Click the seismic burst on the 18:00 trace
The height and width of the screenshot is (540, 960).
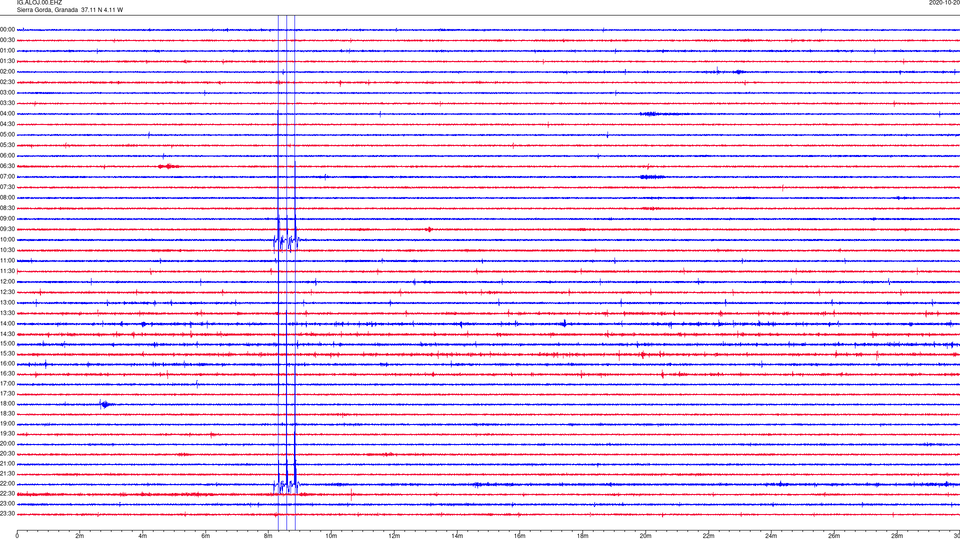coord(106,404)
